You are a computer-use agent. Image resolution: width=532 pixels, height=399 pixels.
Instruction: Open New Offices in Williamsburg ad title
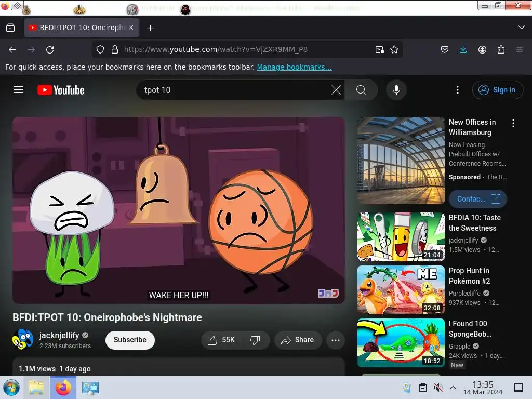tap(472, 127)
